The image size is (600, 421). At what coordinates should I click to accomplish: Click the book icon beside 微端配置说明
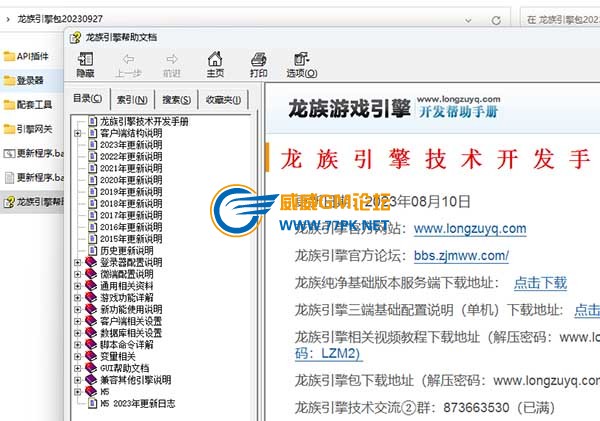point(91,274)
